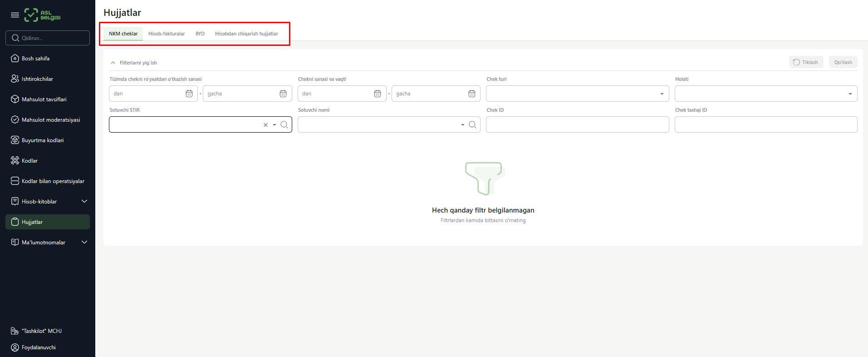The height and width of the screenshot is (357, 868).
Task: Clear the Sotuvchi STIR field with X
Action: [265, 125]
